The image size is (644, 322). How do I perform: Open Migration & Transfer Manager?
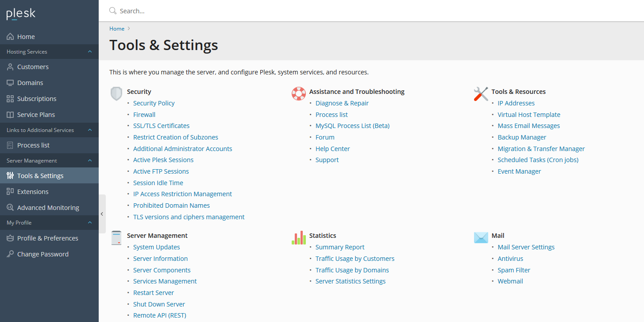click(541, 149)
